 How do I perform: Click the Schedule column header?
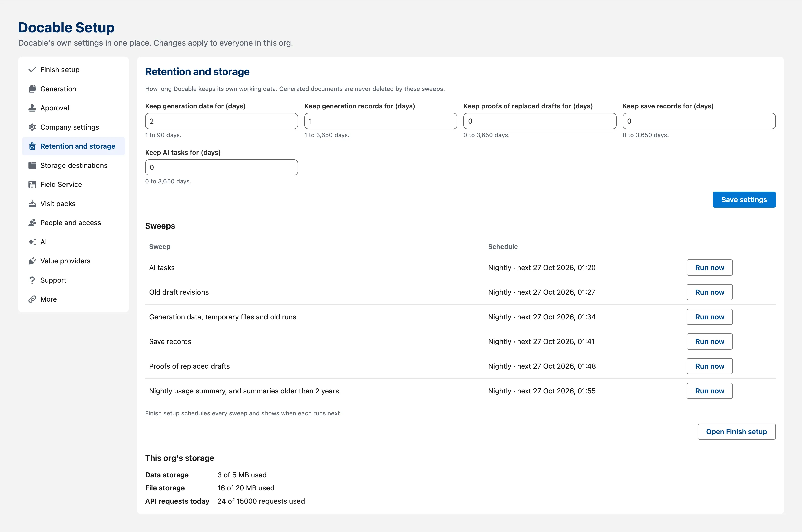coord(503,247)
